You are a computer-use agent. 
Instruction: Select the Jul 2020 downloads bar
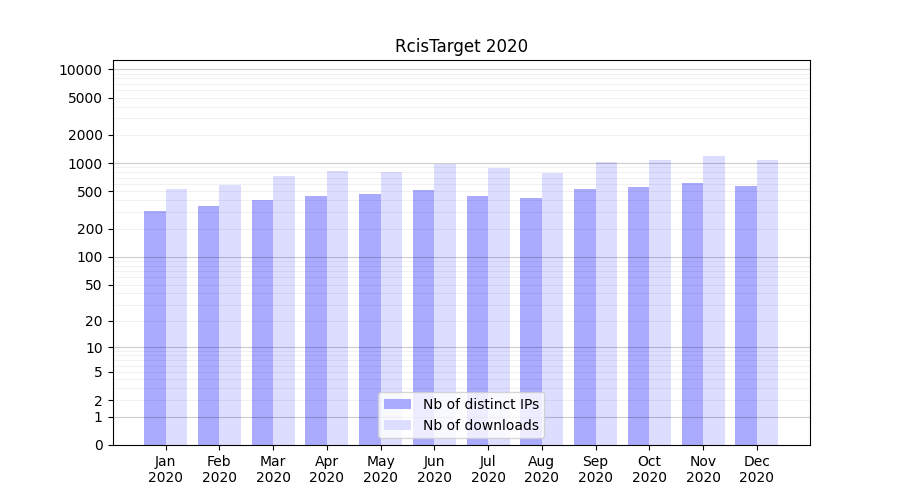499,306
